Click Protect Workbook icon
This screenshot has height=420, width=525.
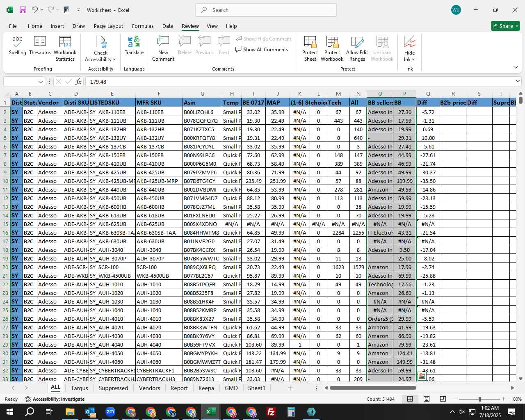(x=332, y=49)
